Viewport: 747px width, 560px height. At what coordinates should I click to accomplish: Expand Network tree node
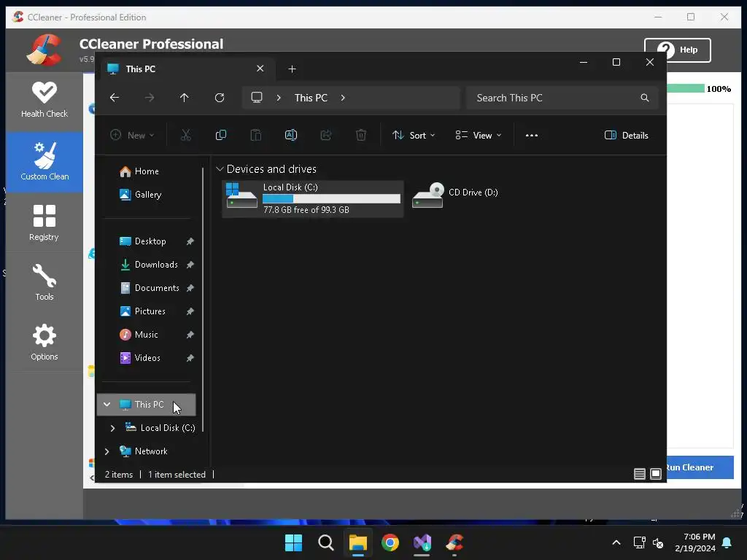[107, 451]
